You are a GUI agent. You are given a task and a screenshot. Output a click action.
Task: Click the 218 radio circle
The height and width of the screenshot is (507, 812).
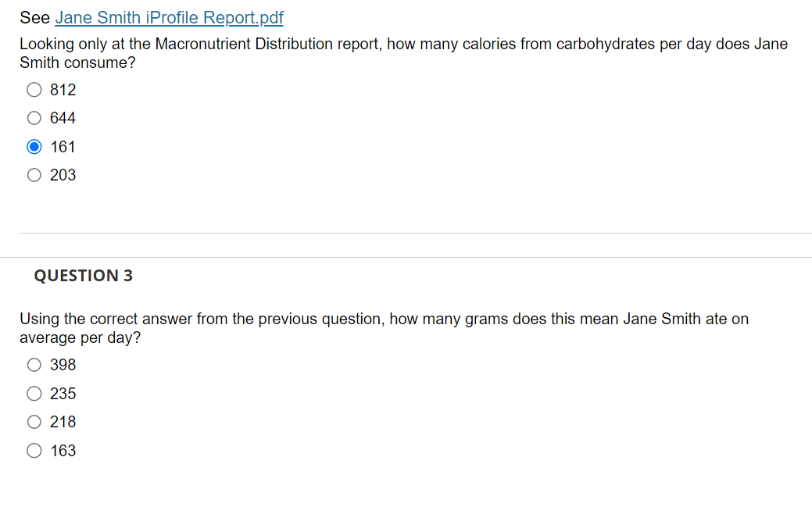[x=34, y=422]
